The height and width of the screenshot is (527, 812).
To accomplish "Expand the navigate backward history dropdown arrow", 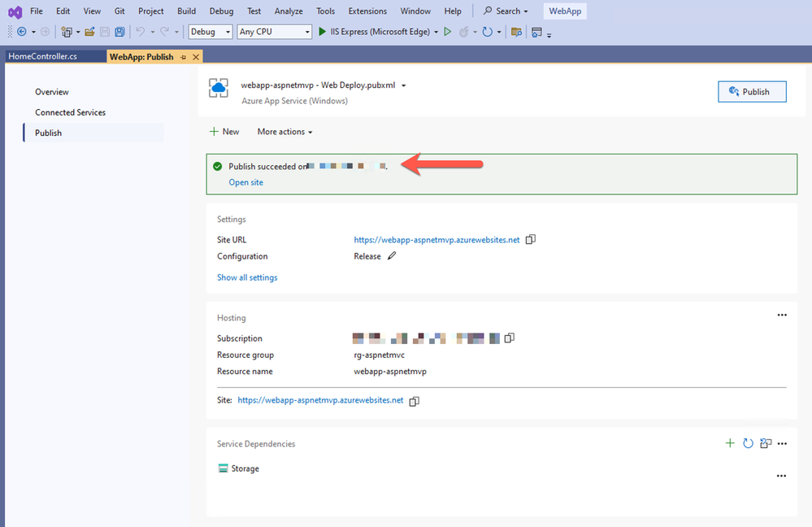I will click(33, 33).
